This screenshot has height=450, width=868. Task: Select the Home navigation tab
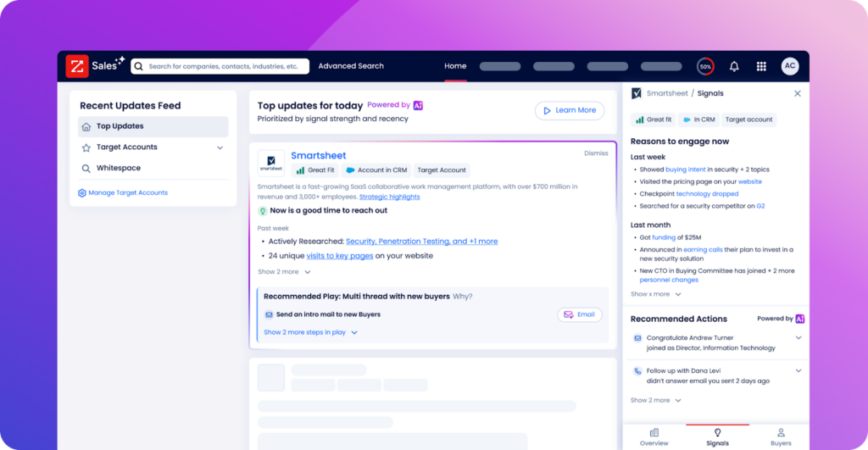[455, 66]
